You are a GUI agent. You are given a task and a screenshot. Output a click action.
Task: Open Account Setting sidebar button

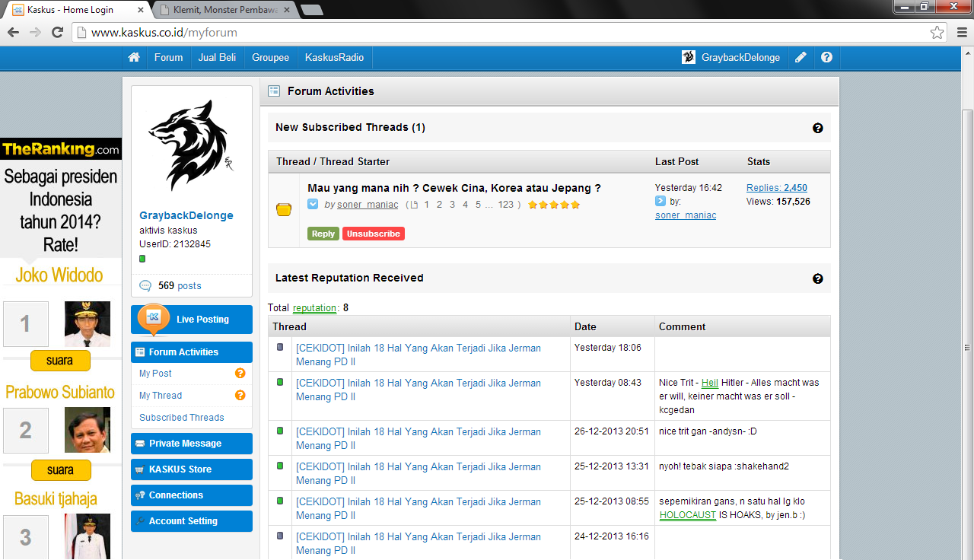click(x=192, y=521)
